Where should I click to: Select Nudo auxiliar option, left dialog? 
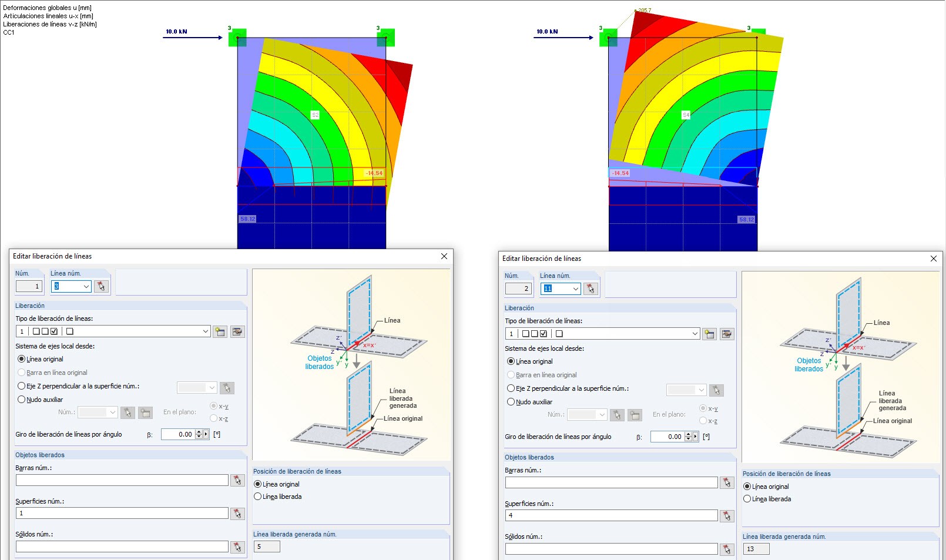click(x=22, y=400)
